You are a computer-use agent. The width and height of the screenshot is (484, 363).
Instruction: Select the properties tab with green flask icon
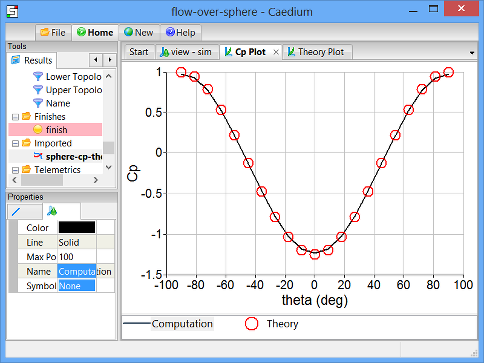pos(61,211)
